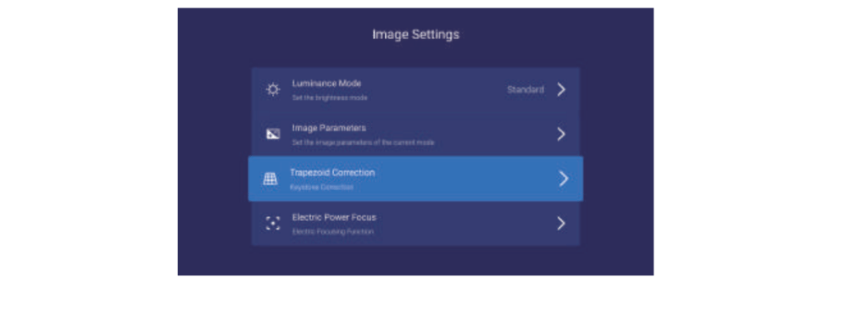Choose the Trapezoid Correction title text
Viewport: 868px width, 316px height.
click(332, 173)
